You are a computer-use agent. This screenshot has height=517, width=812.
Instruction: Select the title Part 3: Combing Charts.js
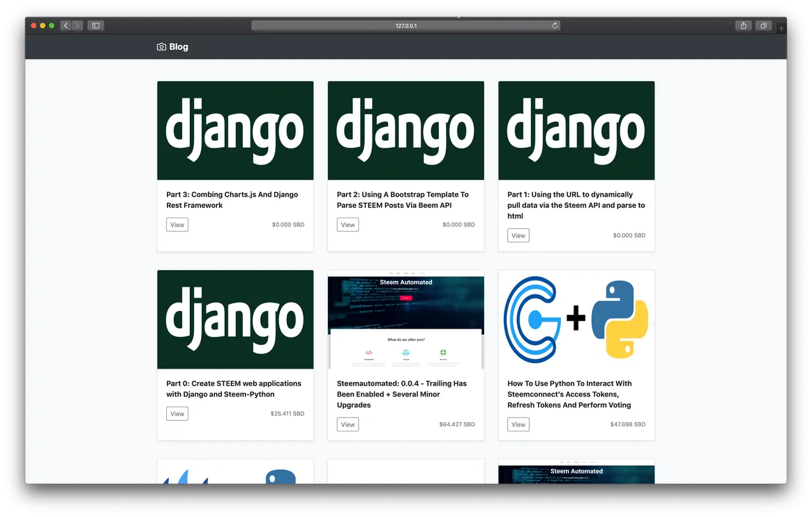(x=232, y=200)
